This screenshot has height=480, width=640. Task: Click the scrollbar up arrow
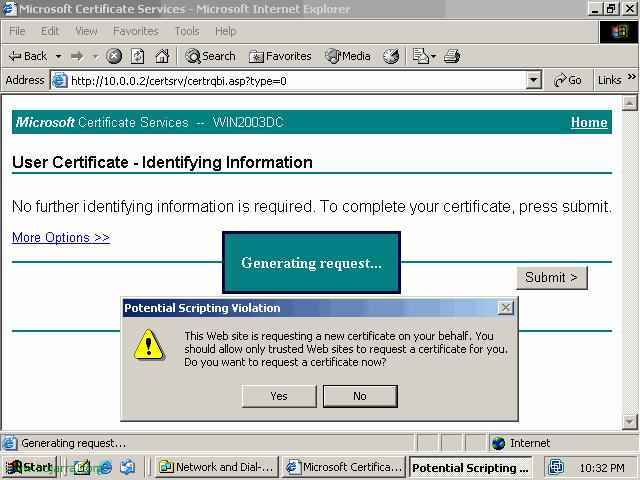(629, 103)
